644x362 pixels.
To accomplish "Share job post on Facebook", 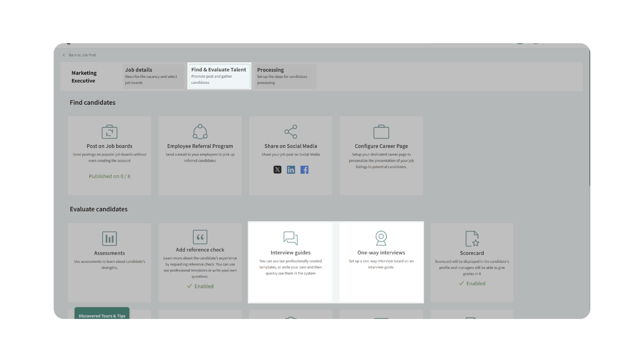I will point(304,170).
